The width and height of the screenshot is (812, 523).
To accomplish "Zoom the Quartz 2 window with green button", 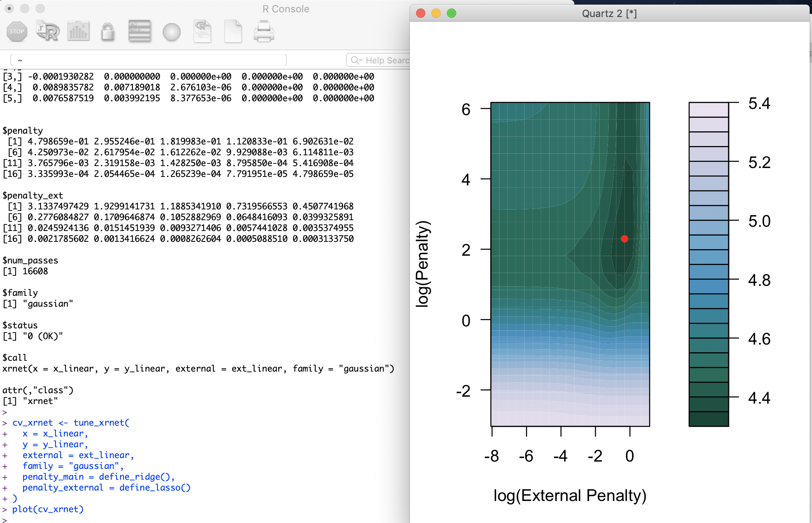I will click(452, 14).
